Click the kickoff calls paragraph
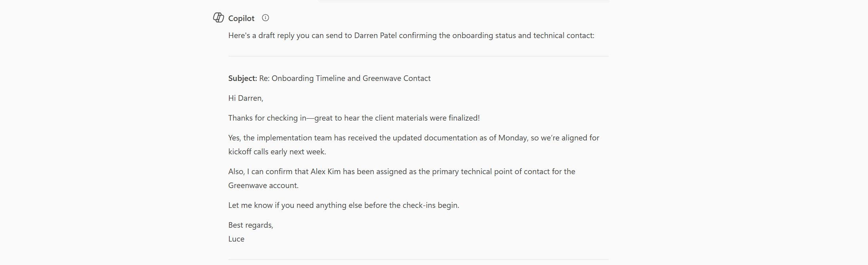The height and width of the screenshot is (265, 868). [413, 144]
